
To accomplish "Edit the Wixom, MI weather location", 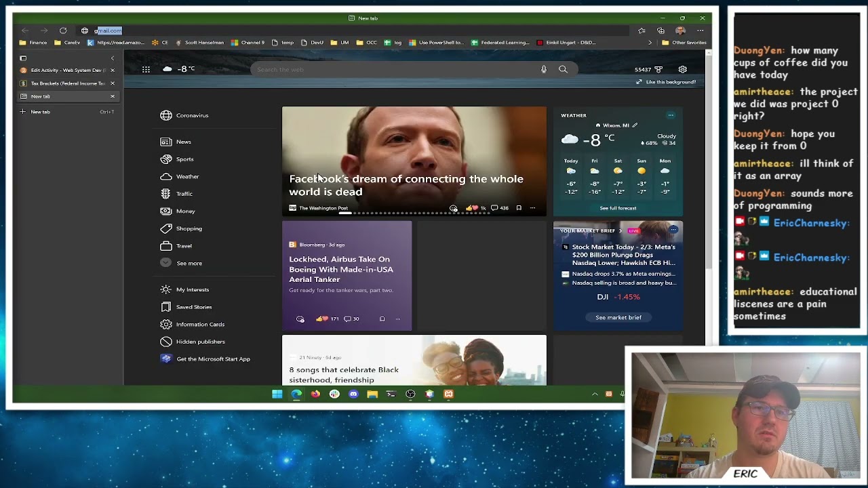I will coord(635,125).
